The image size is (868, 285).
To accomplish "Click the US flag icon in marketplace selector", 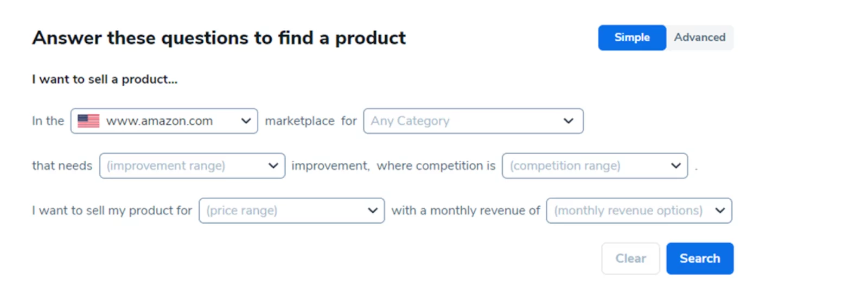I will pyautogui.click(x=88, y=121).
